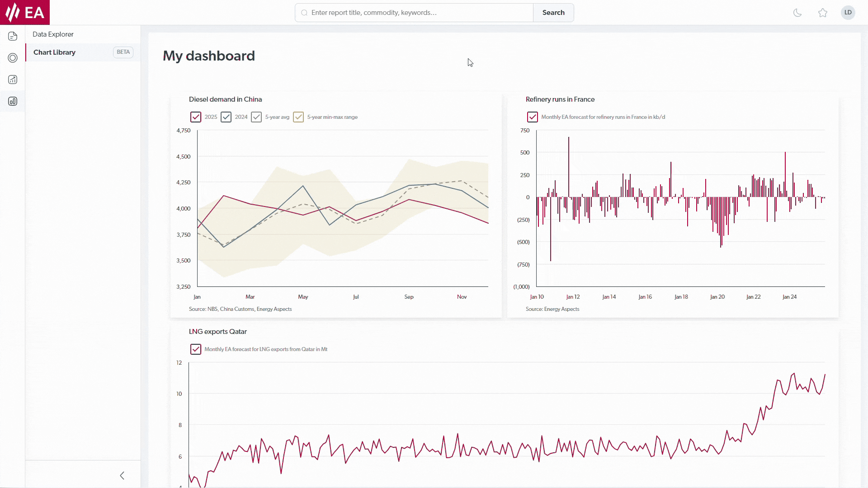This screenshot has height=488, width=868.
Task: Open the reports document icon in sidebar
Action: point(13,36)
